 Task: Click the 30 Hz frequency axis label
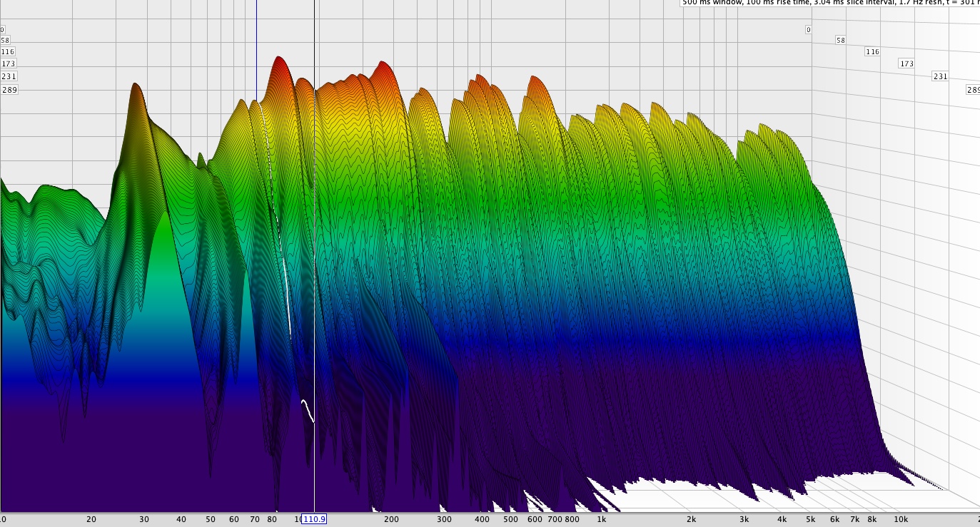point(144,519)
